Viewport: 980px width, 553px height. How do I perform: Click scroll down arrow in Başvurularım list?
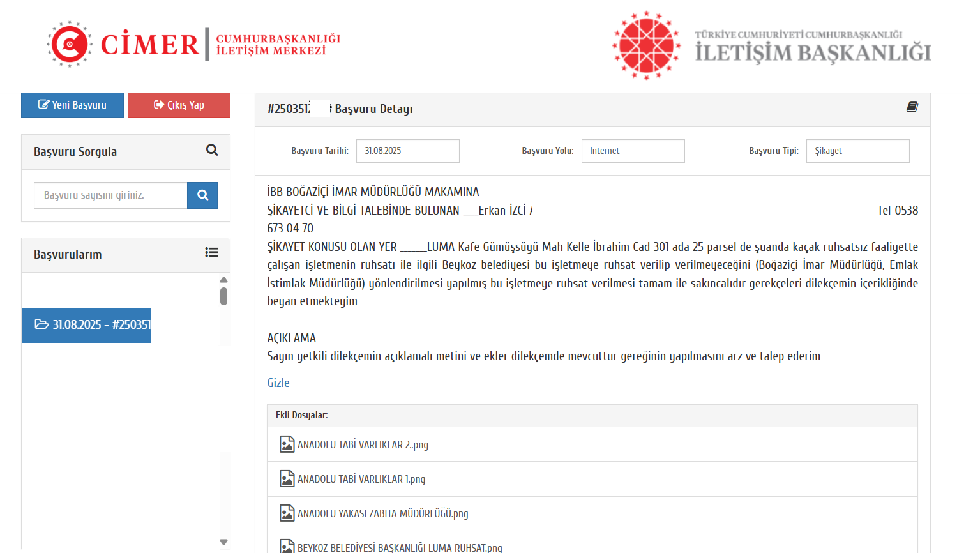point(223,542)
